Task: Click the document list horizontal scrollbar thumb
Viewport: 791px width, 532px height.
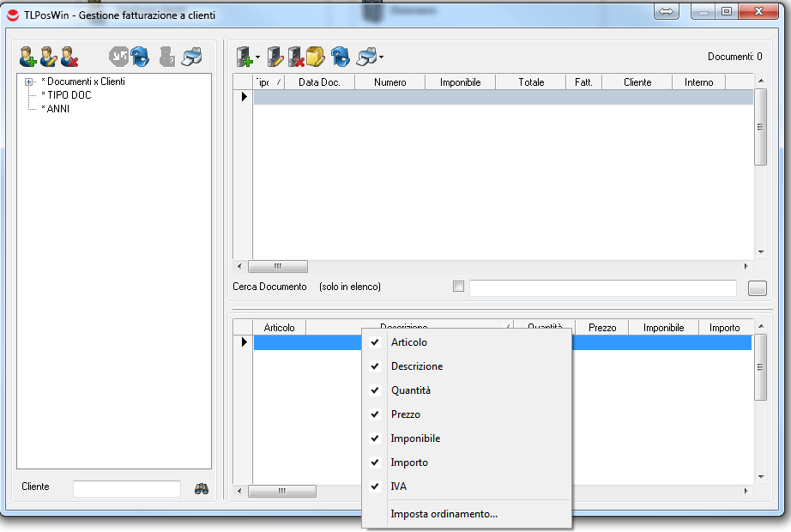Action: (277, 266)
